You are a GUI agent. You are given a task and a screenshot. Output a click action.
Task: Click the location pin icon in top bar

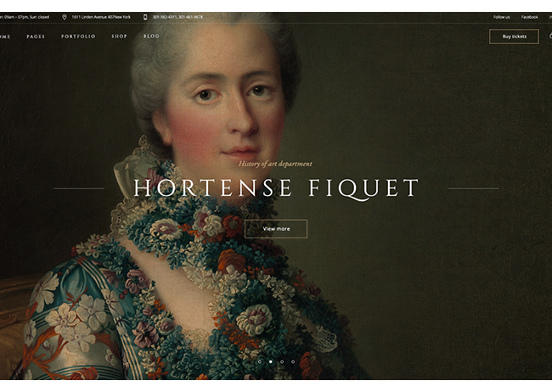point(65,17)
